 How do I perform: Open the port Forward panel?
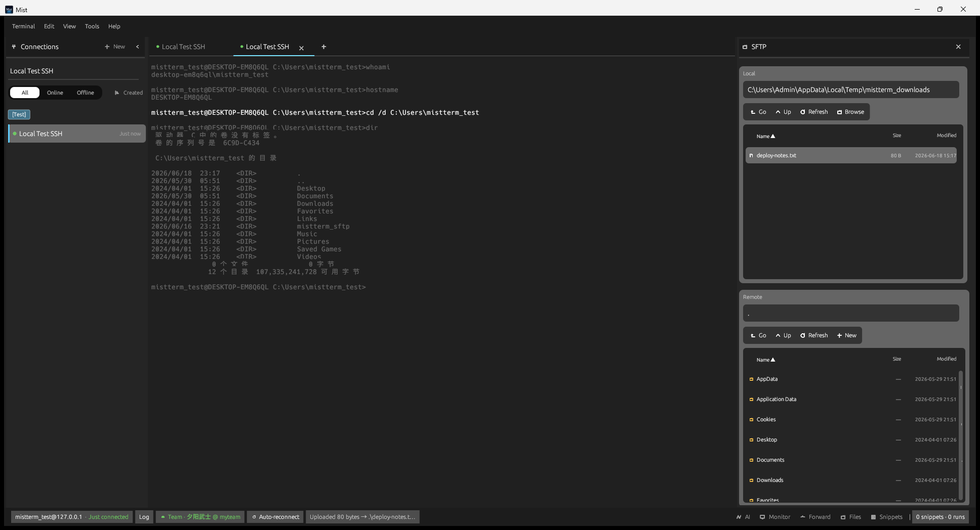[815, 517]
